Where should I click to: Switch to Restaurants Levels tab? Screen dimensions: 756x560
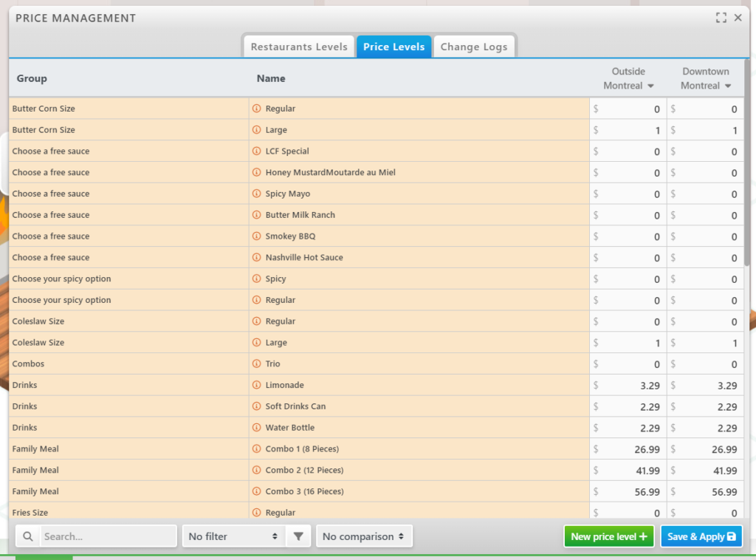coord(299,47)
